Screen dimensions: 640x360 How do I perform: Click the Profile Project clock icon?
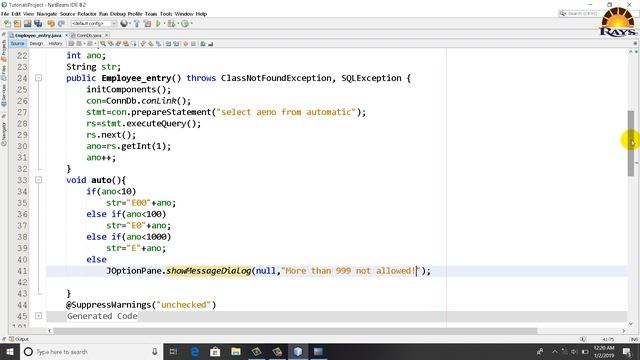click(x=185, y=24)
